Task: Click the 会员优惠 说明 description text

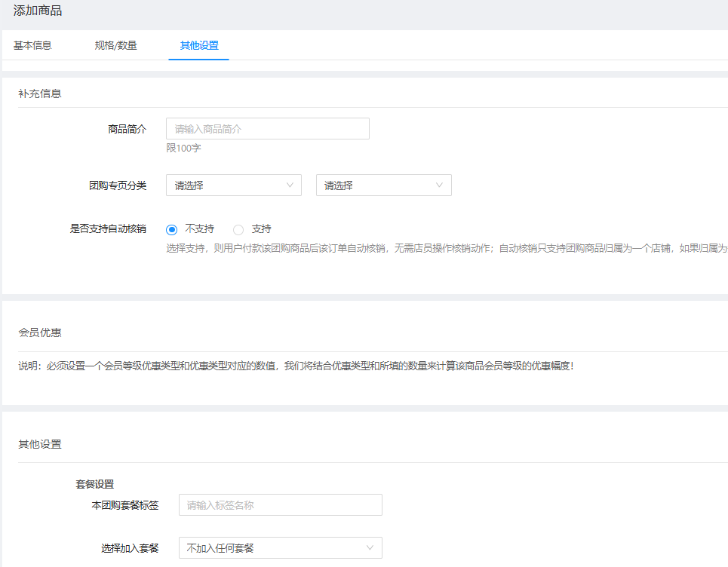Action: (x=296, y=366)
